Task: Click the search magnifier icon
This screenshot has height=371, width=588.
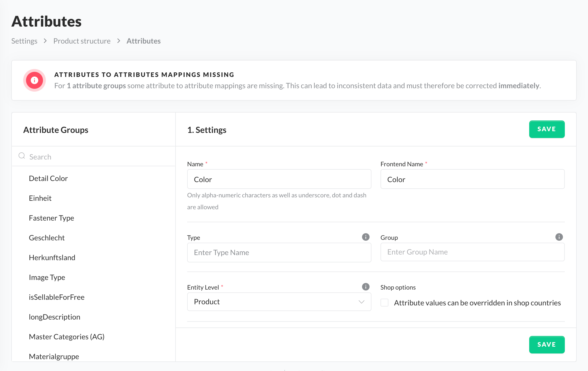Action: (22, 156)
